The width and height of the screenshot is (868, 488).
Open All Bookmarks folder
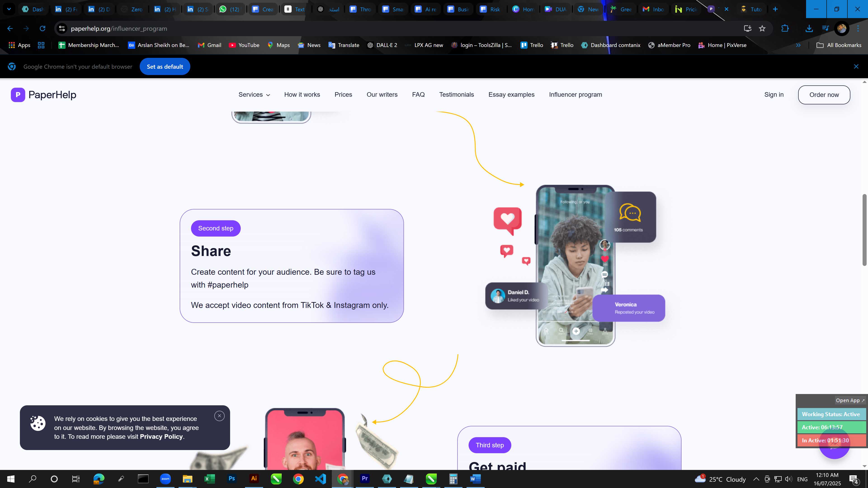click(839, 45)
